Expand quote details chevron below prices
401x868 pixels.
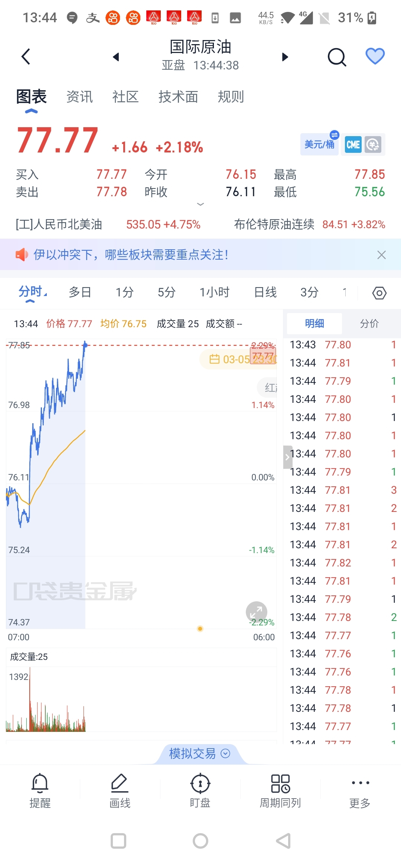click(200, 204)
